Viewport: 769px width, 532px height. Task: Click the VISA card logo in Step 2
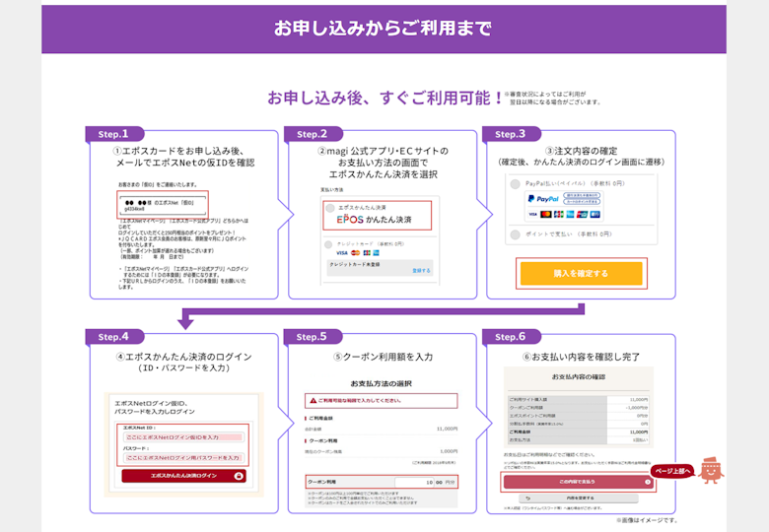[x=341, y=253]
